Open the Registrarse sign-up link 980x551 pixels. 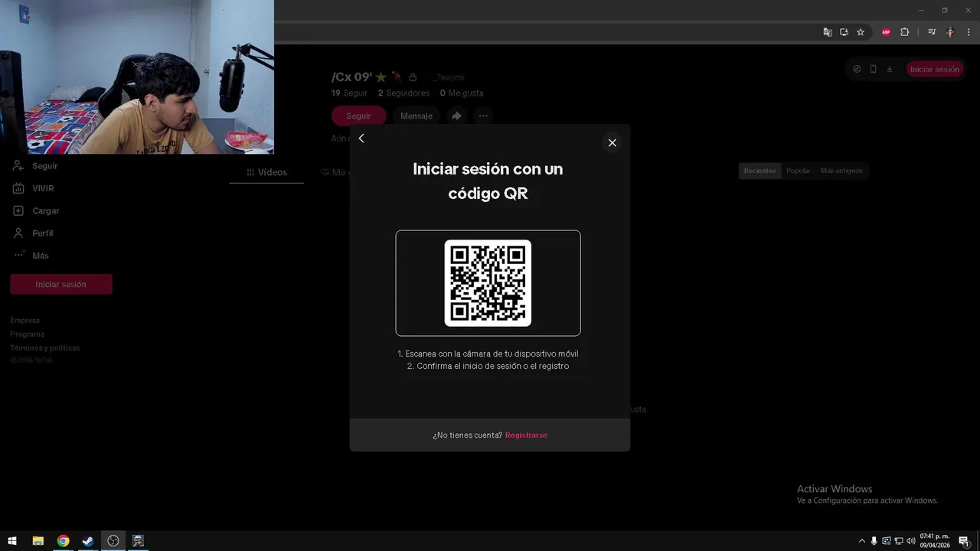[526, 435]
